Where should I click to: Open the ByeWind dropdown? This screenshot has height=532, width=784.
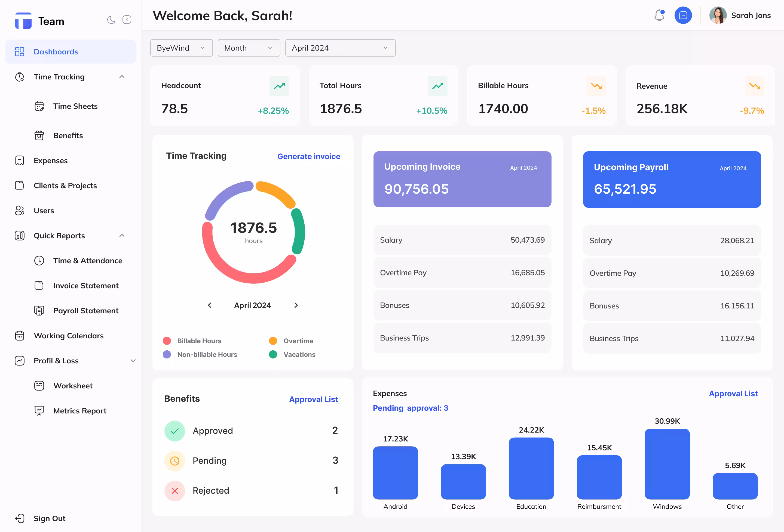181,48
